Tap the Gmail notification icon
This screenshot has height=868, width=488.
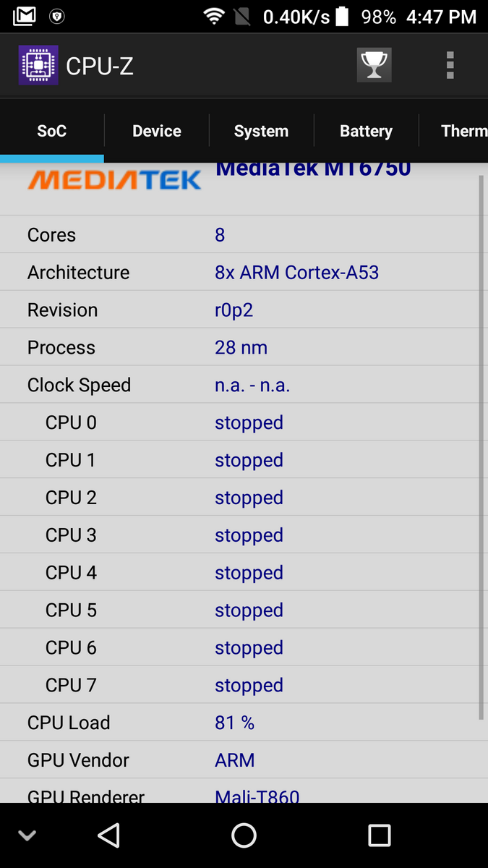(x=25, y=16)
